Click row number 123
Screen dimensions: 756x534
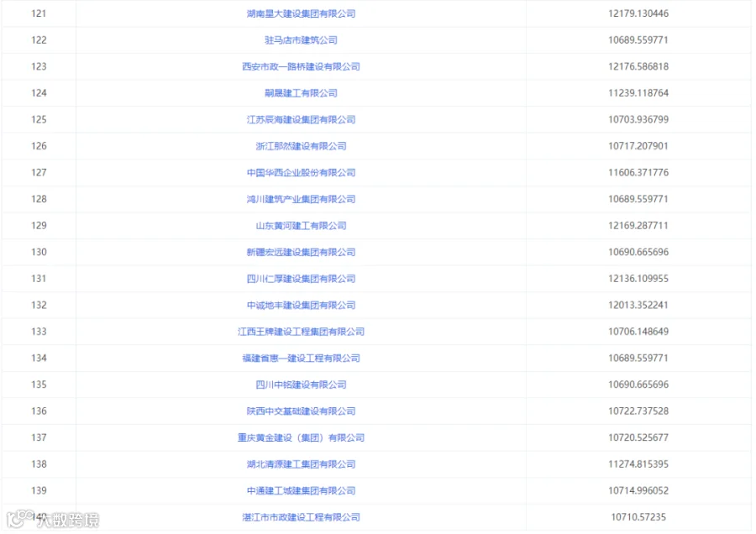pos(39,66)
